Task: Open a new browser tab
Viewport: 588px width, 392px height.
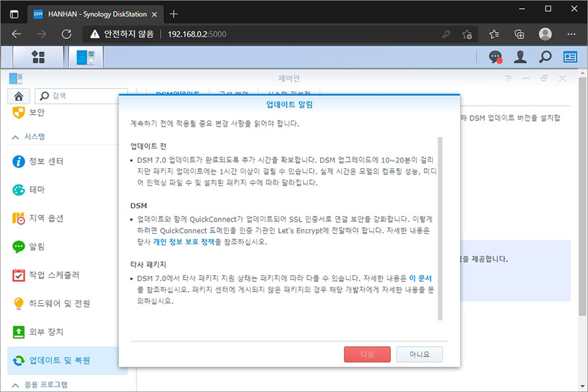Action: 173,14
